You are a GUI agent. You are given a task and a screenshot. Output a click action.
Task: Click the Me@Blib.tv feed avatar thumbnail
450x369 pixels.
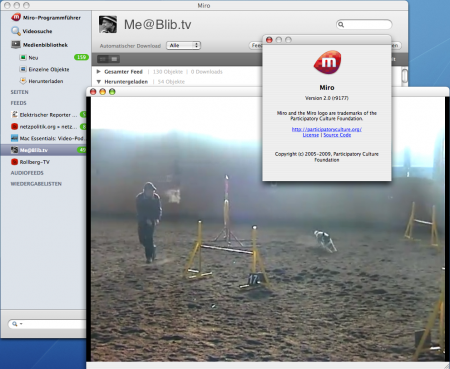(x=108, y=24)
